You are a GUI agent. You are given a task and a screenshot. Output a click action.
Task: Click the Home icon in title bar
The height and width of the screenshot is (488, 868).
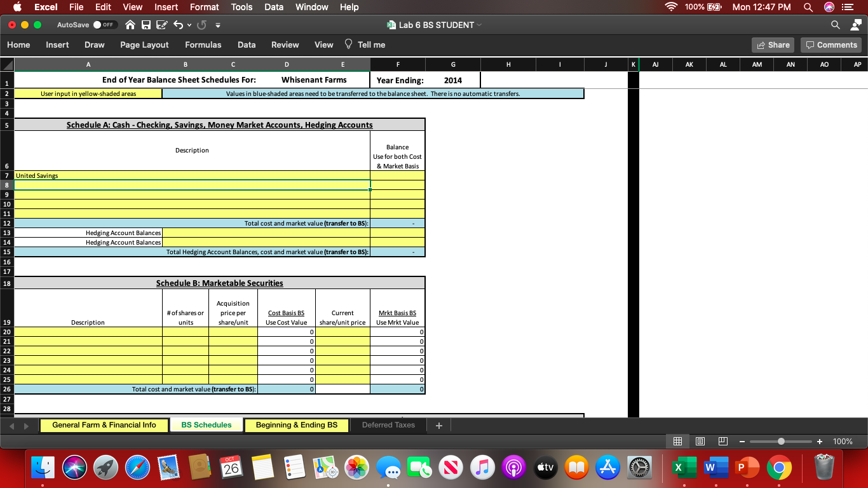[130, 25]
